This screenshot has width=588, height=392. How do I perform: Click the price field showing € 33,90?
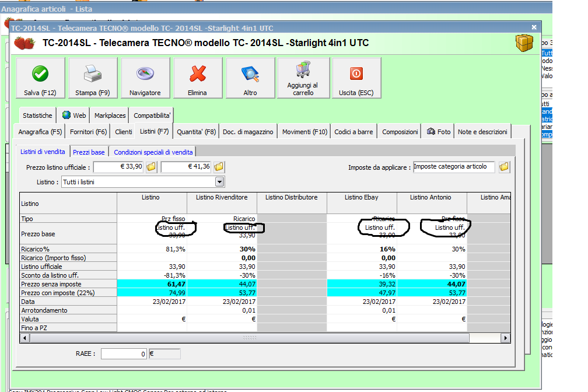(x=118, y=167)
